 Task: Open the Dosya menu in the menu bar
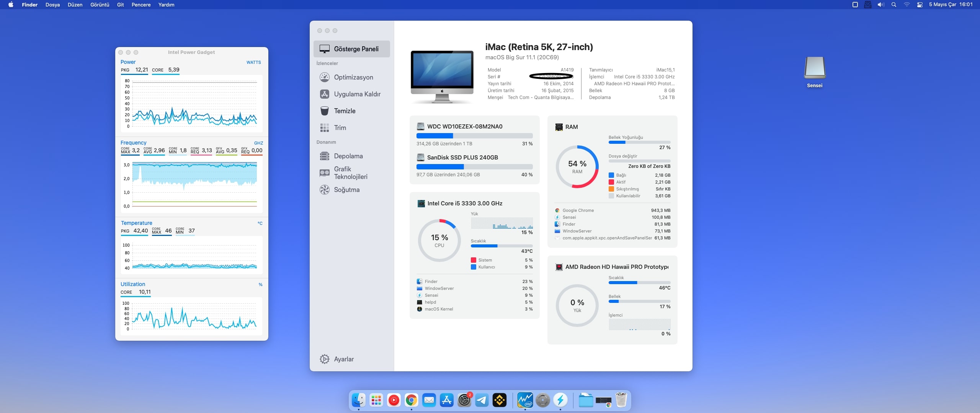[52, 5]
